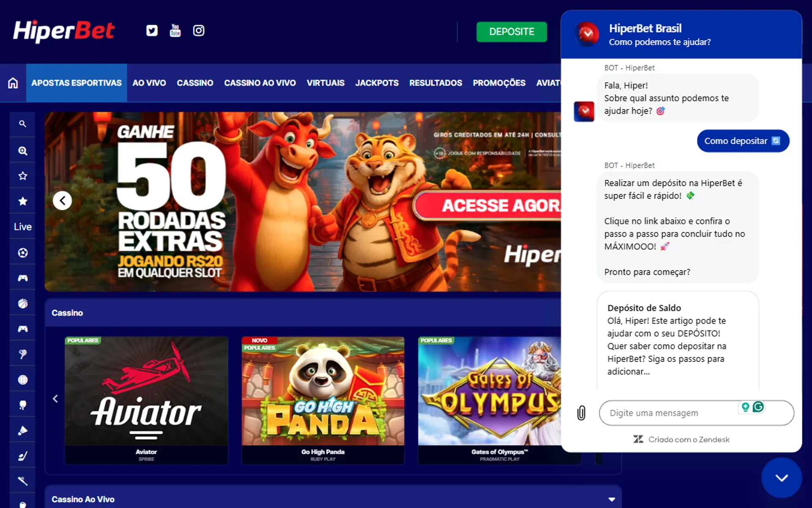Open the YouTube channel icon

[175, 30]
